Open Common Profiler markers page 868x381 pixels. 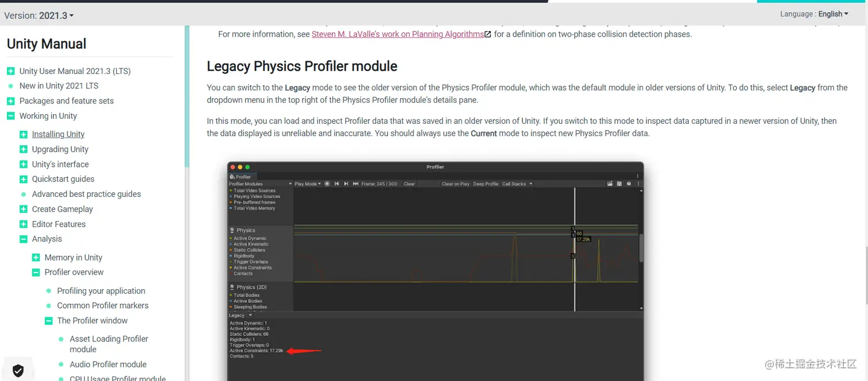click(x=103, y=306)
